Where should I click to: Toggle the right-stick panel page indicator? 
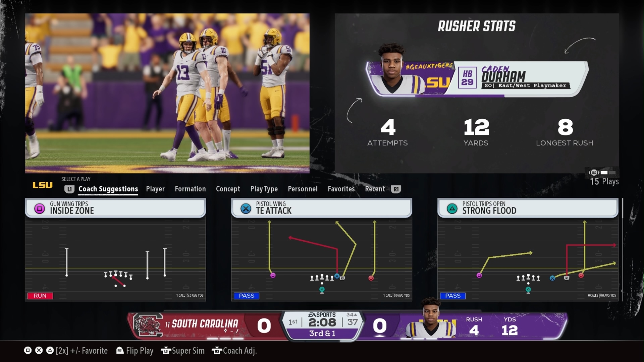(603, 173)
